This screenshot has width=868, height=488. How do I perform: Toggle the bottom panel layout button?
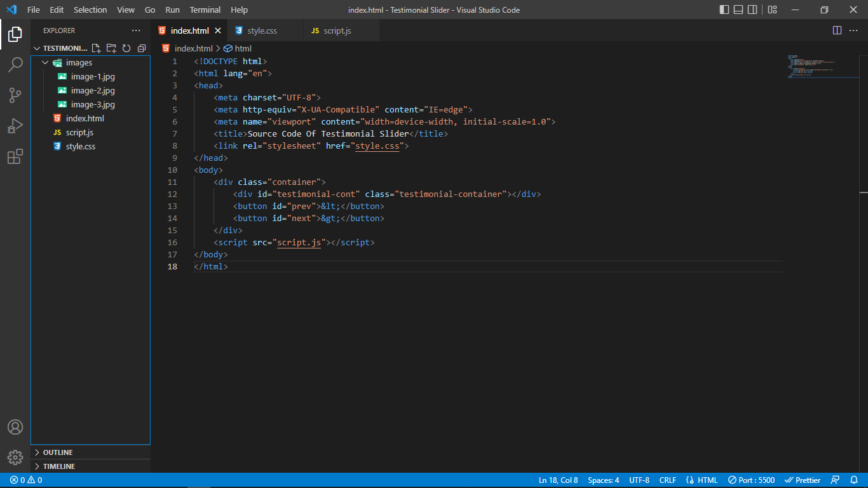[x=738, y=10]
